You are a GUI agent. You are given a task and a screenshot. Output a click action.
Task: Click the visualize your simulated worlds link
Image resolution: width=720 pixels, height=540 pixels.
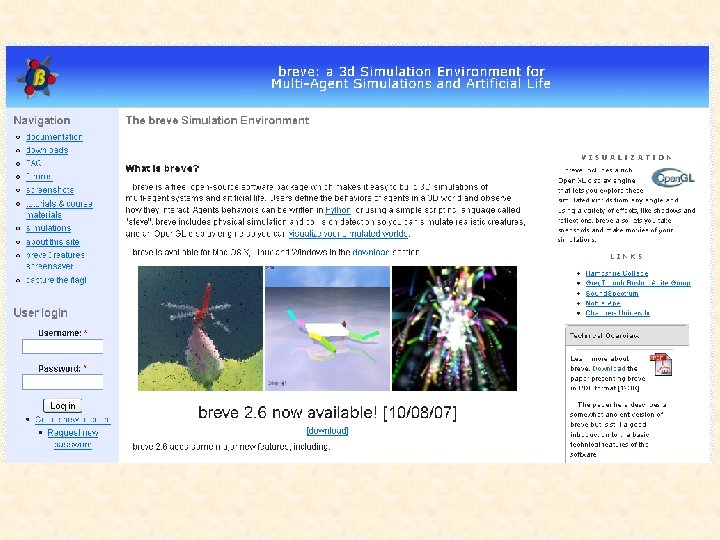(x=348, y=233)
